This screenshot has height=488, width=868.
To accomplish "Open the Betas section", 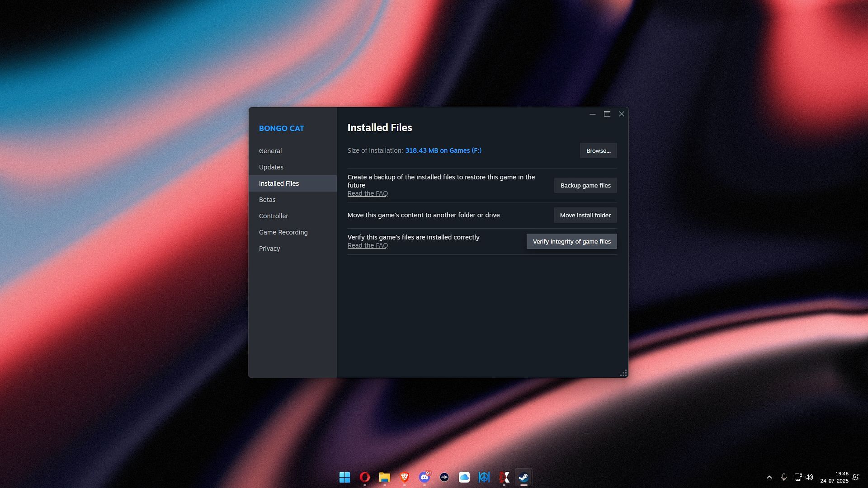I will pos(267,200).
